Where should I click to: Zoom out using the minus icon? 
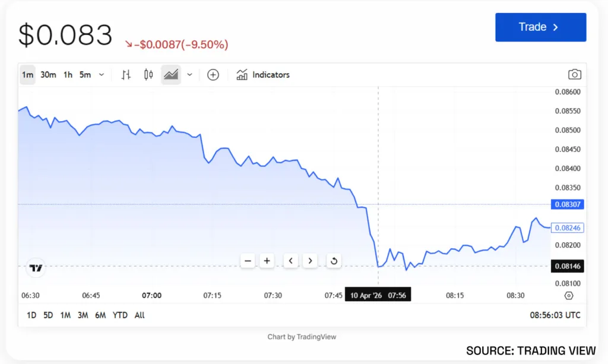click(x=248, y=261)
